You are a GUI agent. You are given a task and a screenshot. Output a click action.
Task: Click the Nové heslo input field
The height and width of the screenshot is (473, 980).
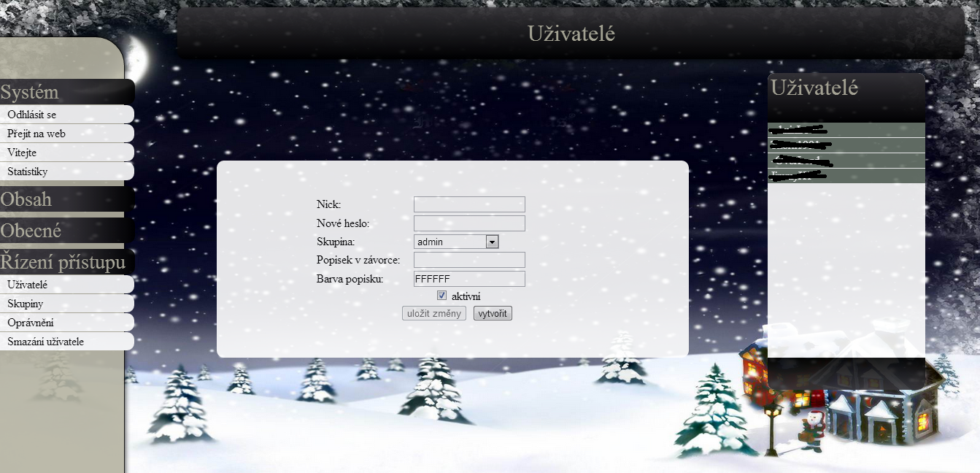click(469, 223)
